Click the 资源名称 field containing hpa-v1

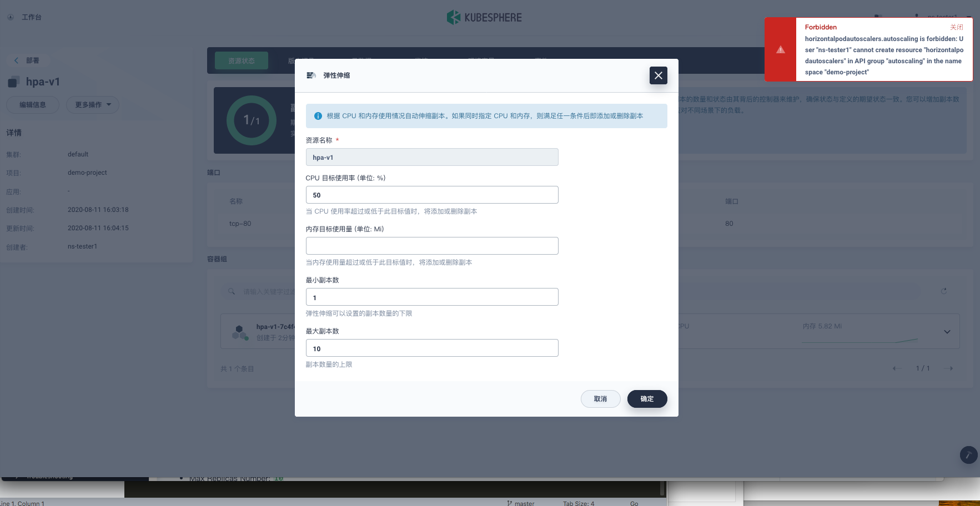tap(432, 157)
